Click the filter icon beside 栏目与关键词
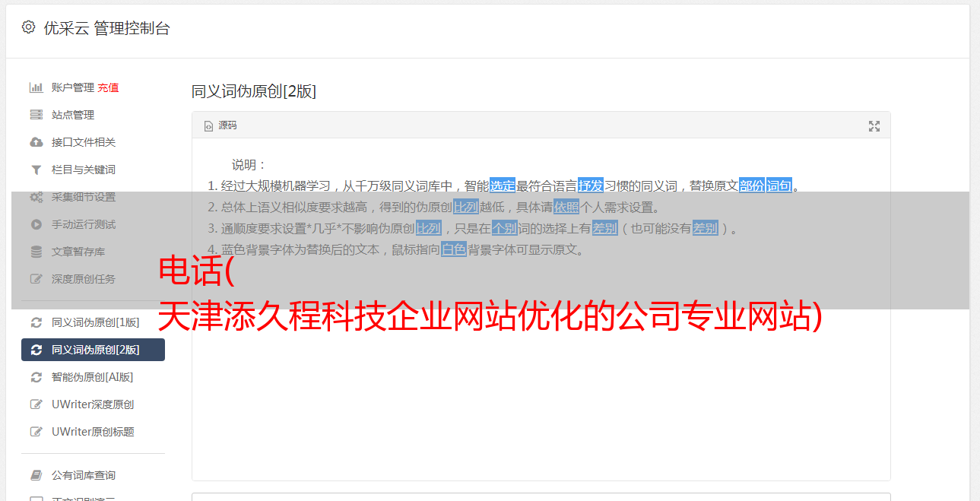 [x=36, y=170]
